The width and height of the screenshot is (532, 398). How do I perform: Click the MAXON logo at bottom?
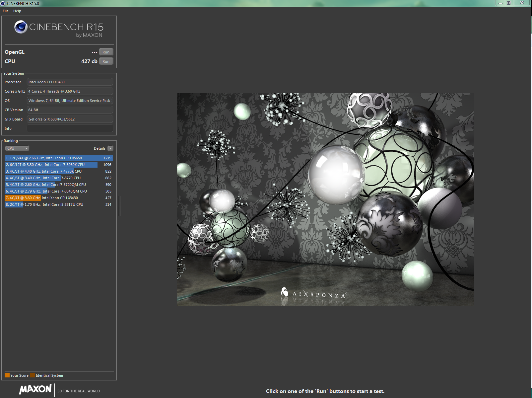(x=35, y=389)
